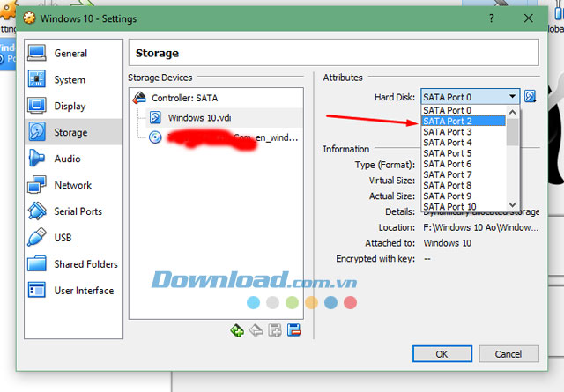This screenshot has height=392, width=564.
Task: Open the Audio settings category
Action: pos(74,159)
